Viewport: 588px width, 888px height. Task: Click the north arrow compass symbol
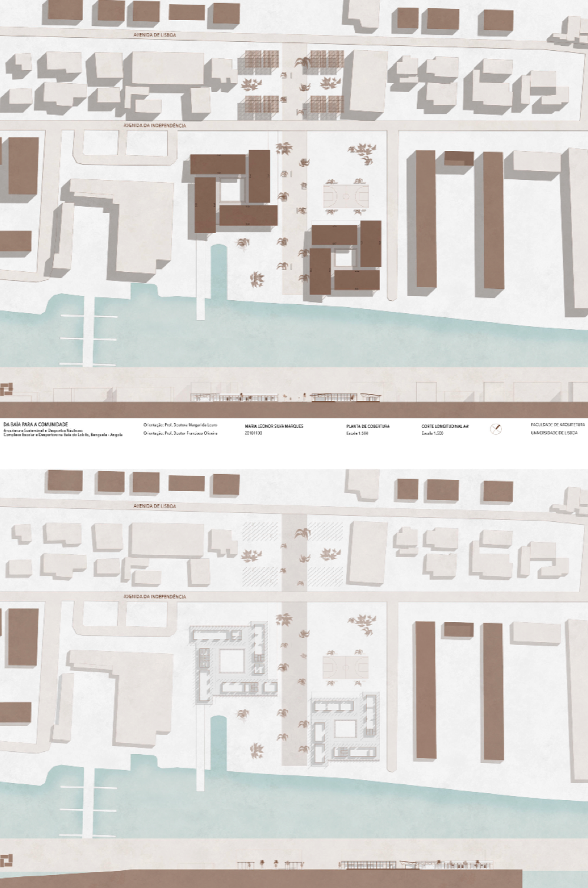pyautogui.click(x=496, y=429)
